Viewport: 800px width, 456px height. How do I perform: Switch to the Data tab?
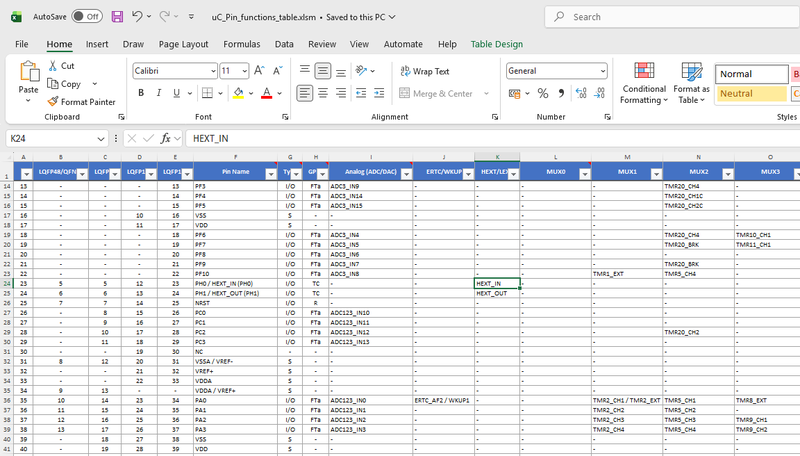tap(284, 44)
